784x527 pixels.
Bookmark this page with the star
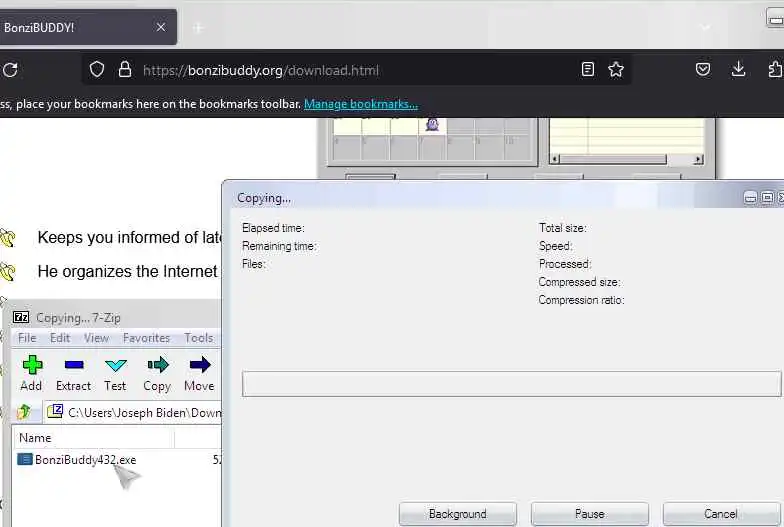tap(616, 69)
